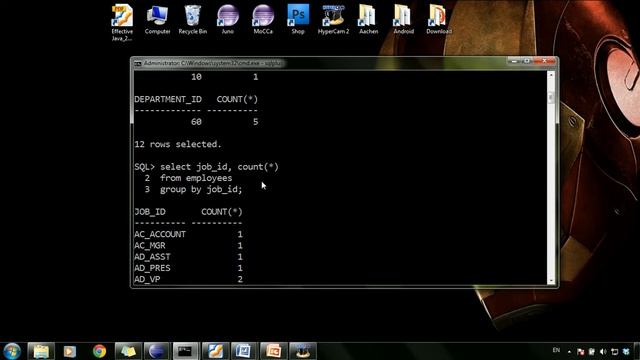Open the PDF reader app on the taskbar

pos(215,351)
